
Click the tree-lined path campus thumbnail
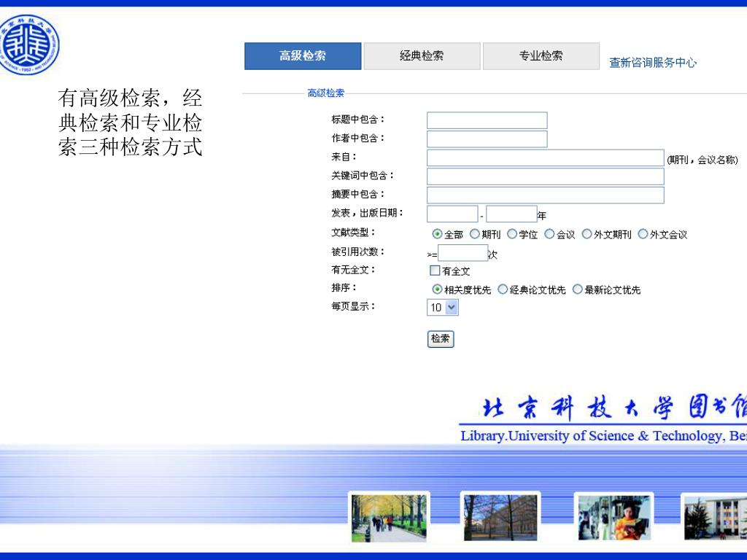tap(389, 518)
